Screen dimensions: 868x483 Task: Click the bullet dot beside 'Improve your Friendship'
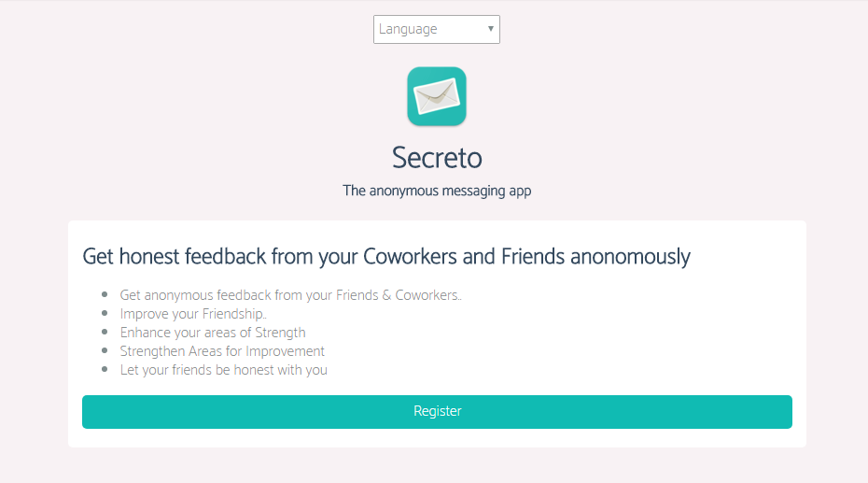(105, 314)
